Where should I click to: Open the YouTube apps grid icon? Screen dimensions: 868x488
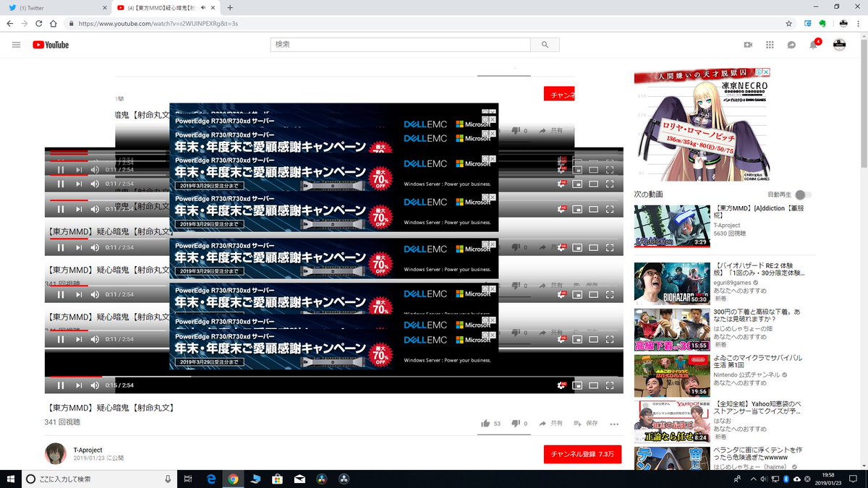click(770, 45)
